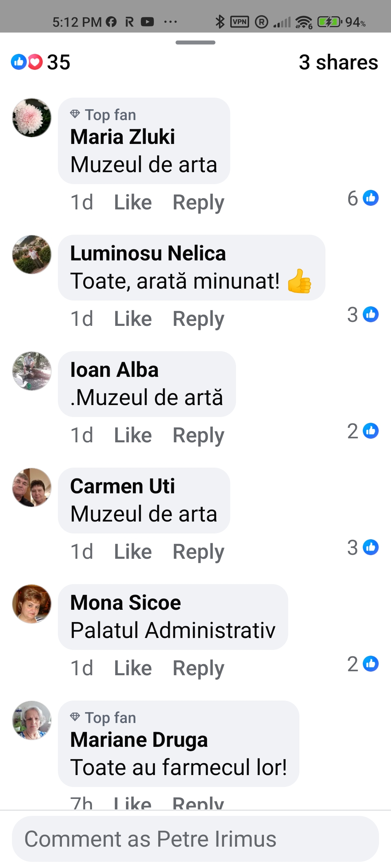The width and height of the screenshot is (391, 868).
Task: Reply to Ioan Alba's comment
Action: 198,435
